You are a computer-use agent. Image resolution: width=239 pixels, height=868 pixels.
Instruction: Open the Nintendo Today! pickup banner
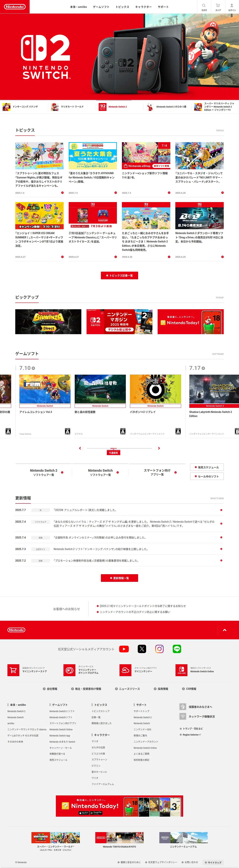(190, 322)
